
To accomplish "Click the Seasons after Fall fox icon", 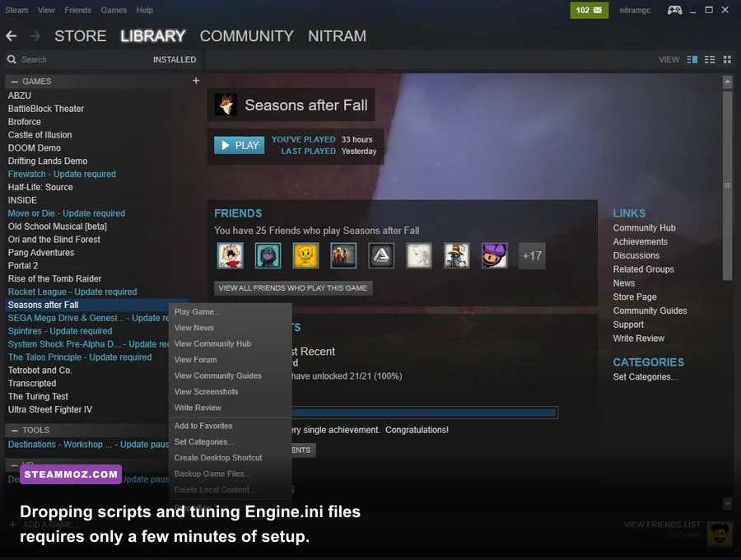I will (226, 105).
